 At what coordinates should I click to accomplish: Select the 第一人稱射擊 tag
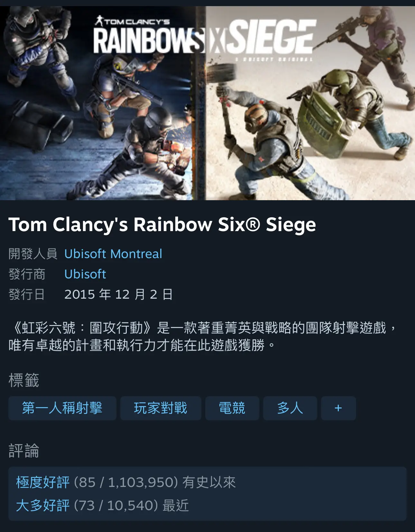click(62, 408)
